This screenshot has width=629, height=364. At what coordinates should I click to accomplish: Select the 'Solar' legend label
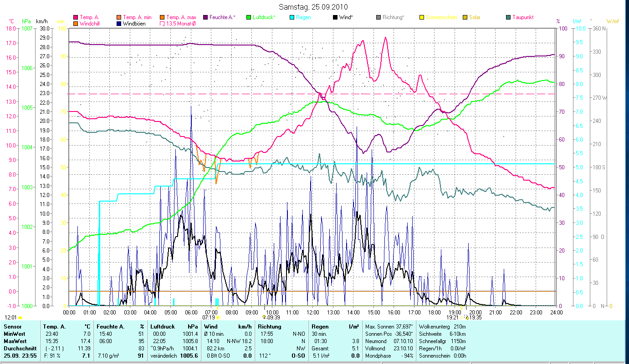pyautogui.click(x=476, y=17)
